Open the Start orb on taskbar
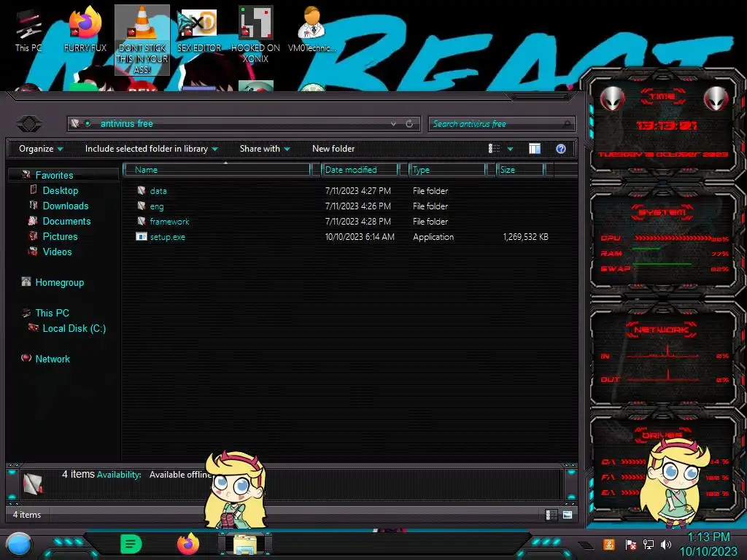Viewport: 747px width, 560px height. coord(19,545)
